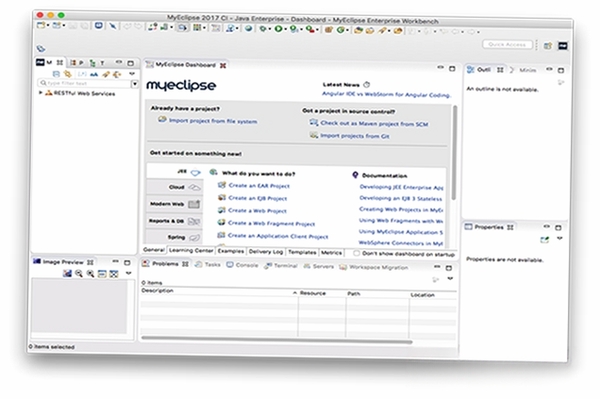Open the Console tab in bottom panel
The image size is (600, 399).
click(242, 265)
